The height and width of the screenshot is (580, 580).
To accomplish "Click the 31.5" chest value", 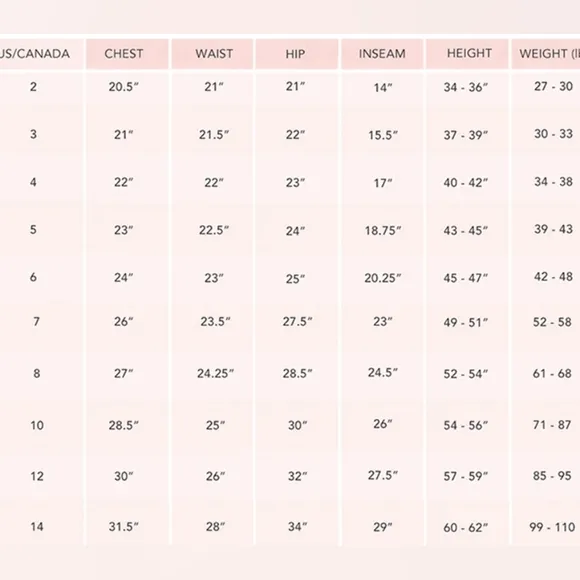I will click(124, 527).
